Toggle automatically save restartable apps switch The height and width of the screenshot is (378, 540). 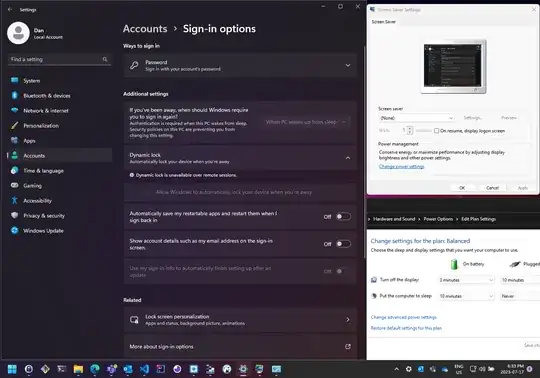(343, 217)
